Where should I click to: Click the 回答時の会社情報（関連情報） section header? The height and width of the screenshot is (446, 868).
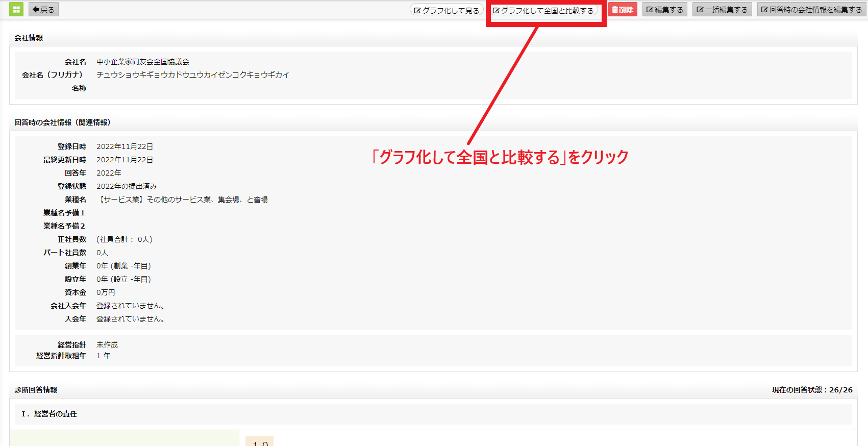62,122
